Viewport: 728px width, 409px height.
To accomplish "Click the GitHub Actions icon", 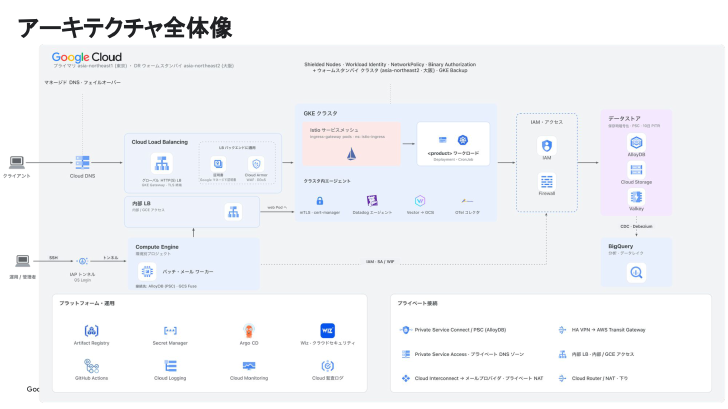I will point(91,366).
